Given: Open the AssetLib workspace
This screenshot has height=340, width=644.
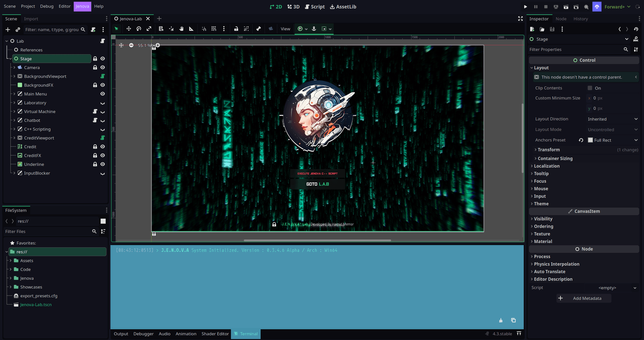Looking at the screenshot, I should coord(343,7).
